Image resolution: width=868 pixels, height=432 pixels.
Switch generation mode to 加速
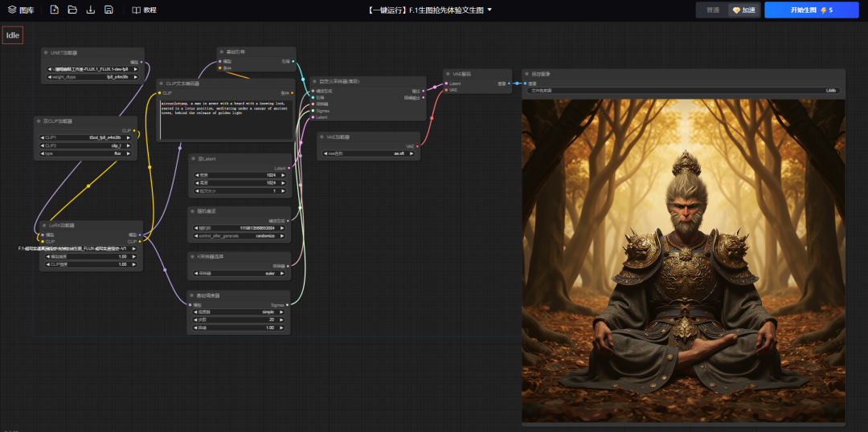tap(744, 10)
